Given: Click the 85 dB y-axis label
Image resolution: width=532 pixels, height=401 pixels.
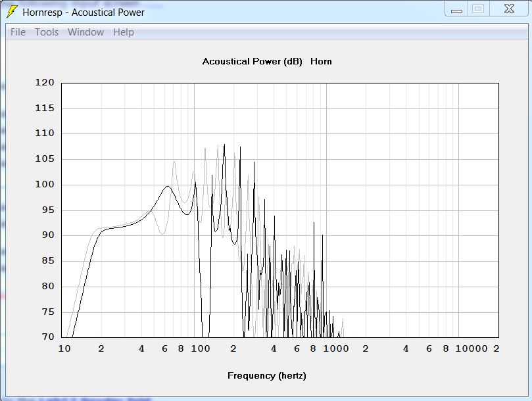Looking at the screenshot, I should (48, 260).
